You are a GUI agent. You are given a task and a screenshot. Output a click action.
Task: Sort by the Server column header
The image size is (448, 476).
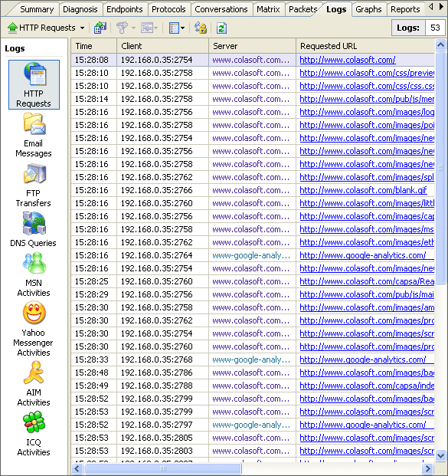point(252,46)
